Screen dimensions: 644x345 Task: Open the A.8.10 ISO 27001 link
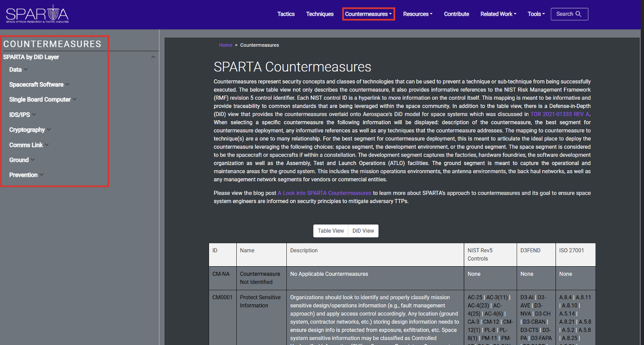570,306
